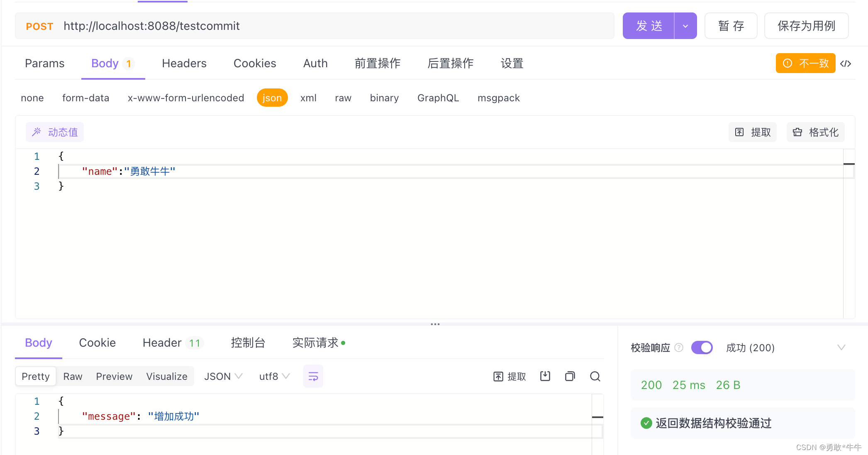Click the "name":"勇敢牛牛" line in the editor
The image size is (868, 455).
[x=129, y=171]
